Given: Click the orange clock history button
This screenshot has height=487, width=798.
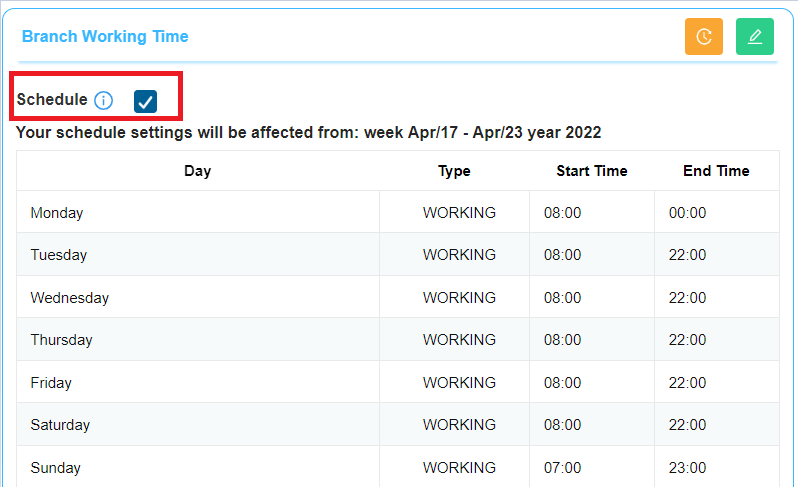Looking at the screenshot, I should (x=703, y=37).
